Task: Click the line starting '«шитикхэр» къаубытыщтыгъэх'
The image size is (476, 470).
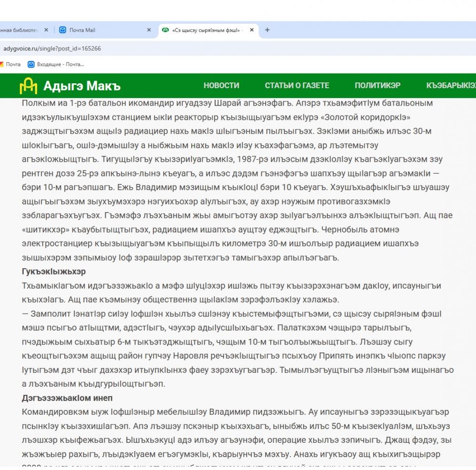Action: point(210,230)
